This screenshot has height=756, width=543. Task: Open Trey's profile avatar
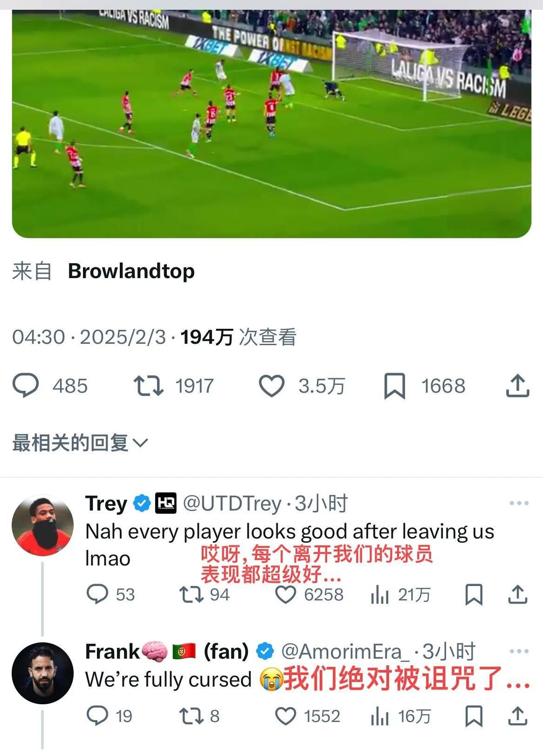[42, 525]
